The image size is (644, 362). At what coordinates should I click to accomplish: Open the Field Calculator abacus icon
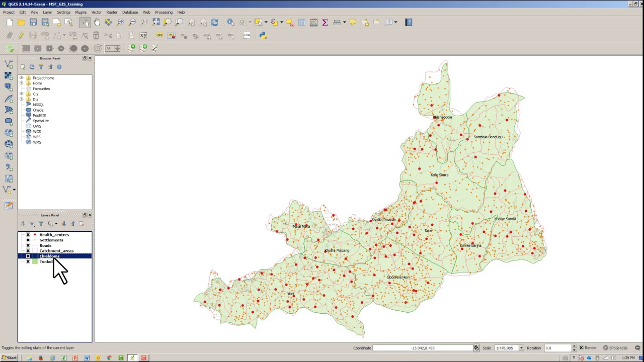pos(313,22)
